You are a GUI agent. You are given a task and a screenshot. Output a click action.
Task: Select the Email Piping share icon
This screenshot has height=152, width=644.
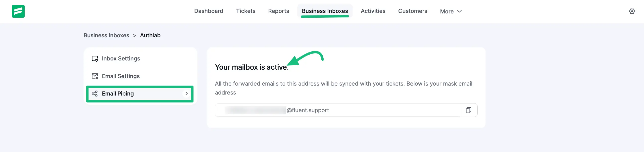tap(95, 94)
